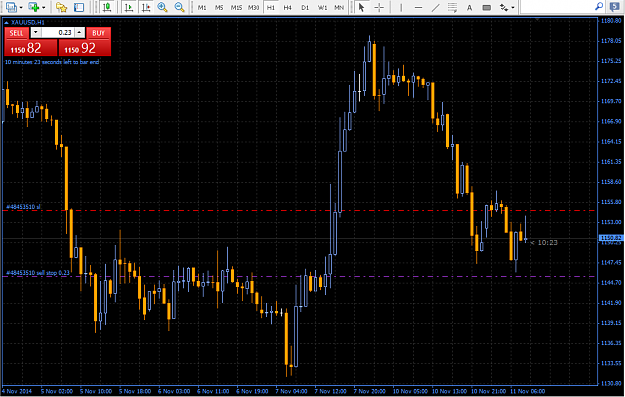
Task: Switch to MN monthly timeframe
Action: coord(339,8)
